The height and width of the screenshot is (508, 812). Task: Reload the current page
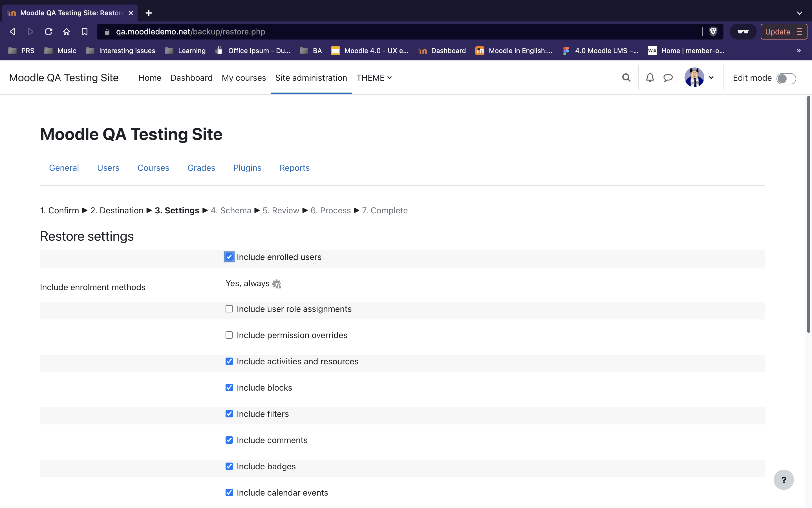click(x=49, y=32)
